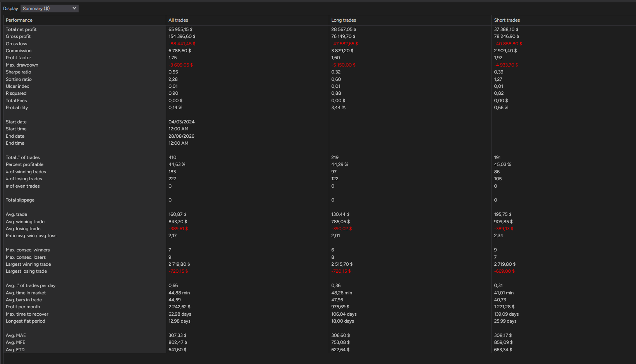636x364 pixels.
Task: Select the Ratio avg. win / avg. loss label
Action: coord(31,236)
